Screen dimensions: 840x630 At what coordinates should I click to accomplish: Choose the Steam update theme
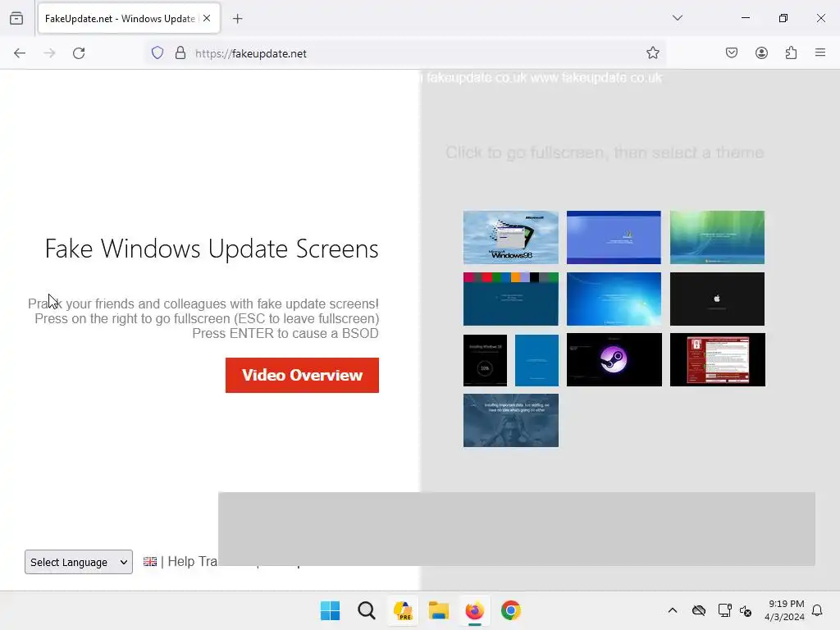pos(614,359)
